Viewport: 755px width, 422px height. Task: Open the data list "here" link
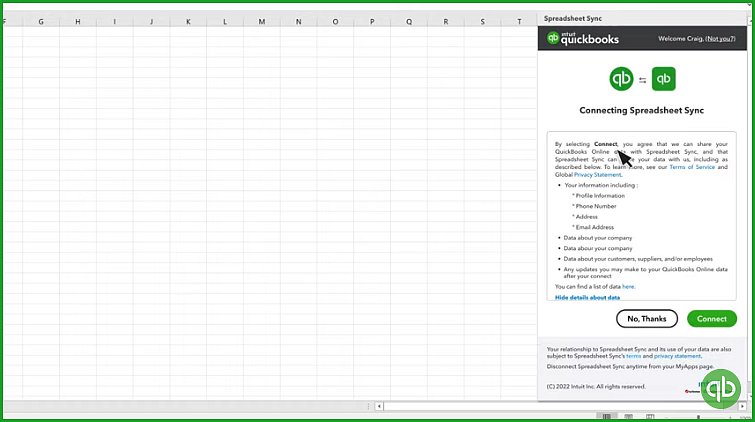tap(628, 286)
